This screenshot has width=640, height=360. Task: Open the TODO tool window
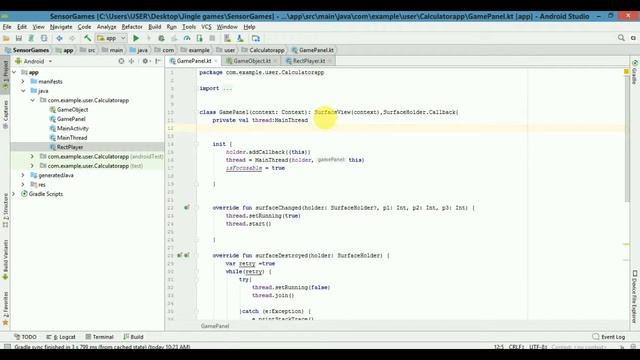[25, 337]
